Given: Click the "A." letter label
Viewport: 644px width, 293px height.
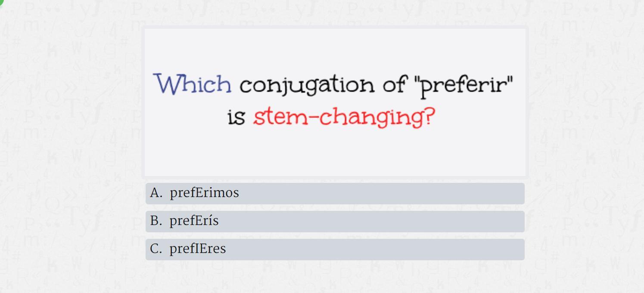Looking at the screenshot, I should pyautogui.click(x=156, y=193).
